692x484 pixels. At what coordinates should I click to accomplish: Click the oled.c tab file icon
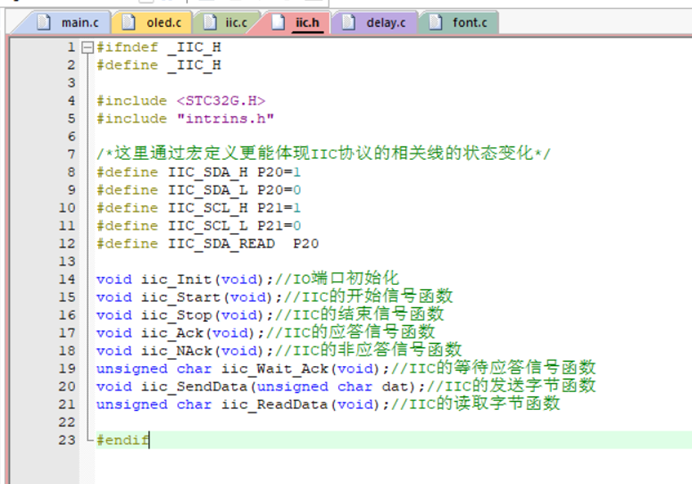point(130,22)
